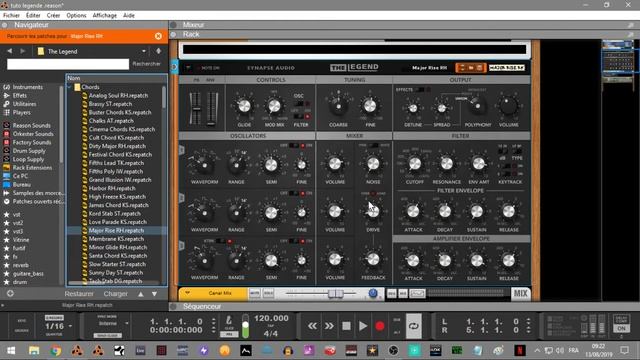Open Orkester Sounds library
640x360 pixels.
pos(32,134)
